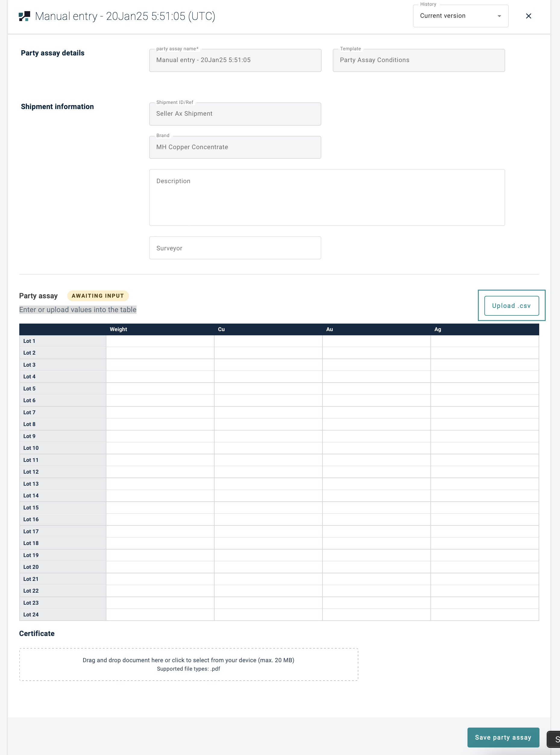This screenshot has height=755, width=560.
Task: Select the Weight cell for Lot 1
Action: coord(160,341)
